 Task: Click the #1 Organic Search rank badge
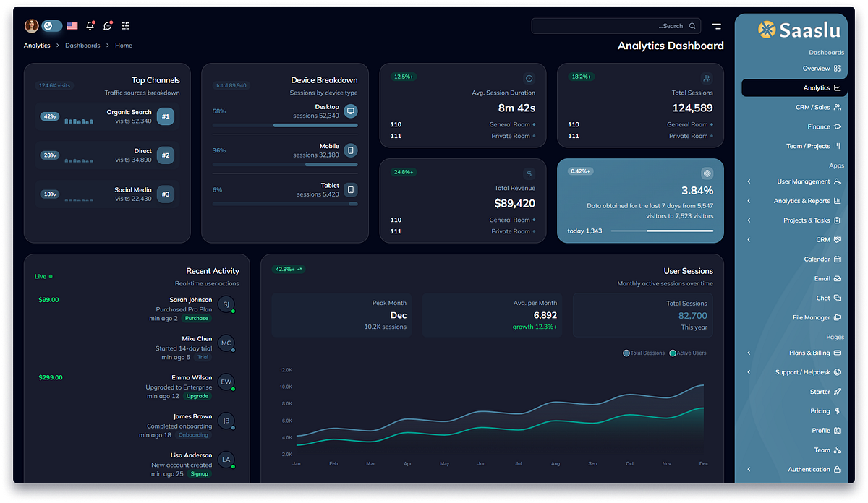166,116
